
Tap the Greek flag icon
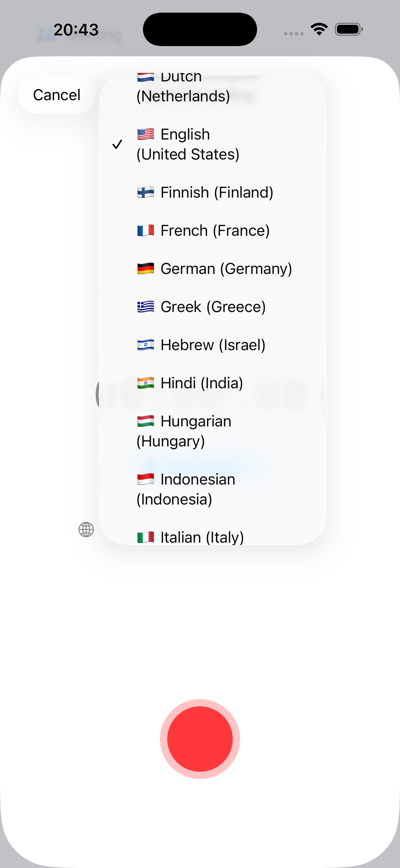145,306
